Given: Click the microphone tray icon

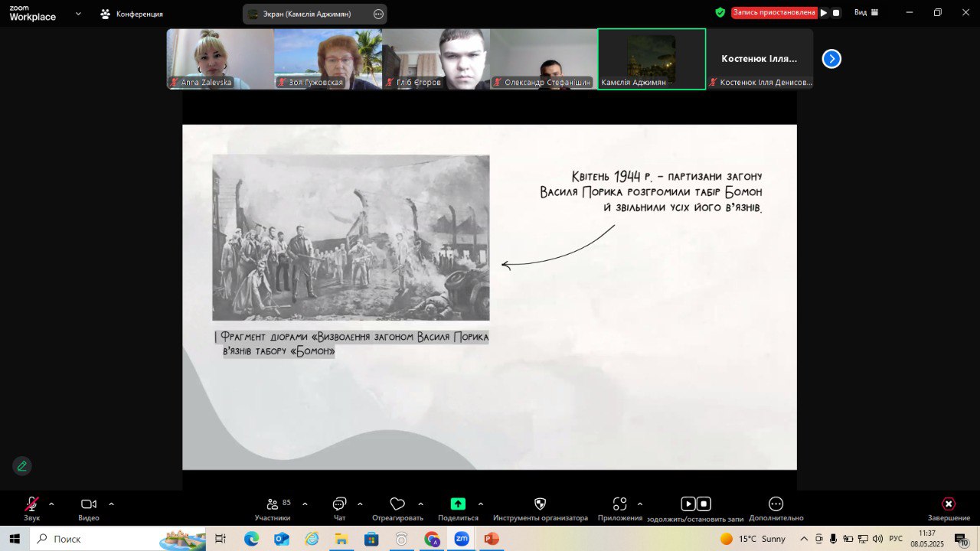Looking at the screenshot, I should pyautogui.click(x=833, y=539).
